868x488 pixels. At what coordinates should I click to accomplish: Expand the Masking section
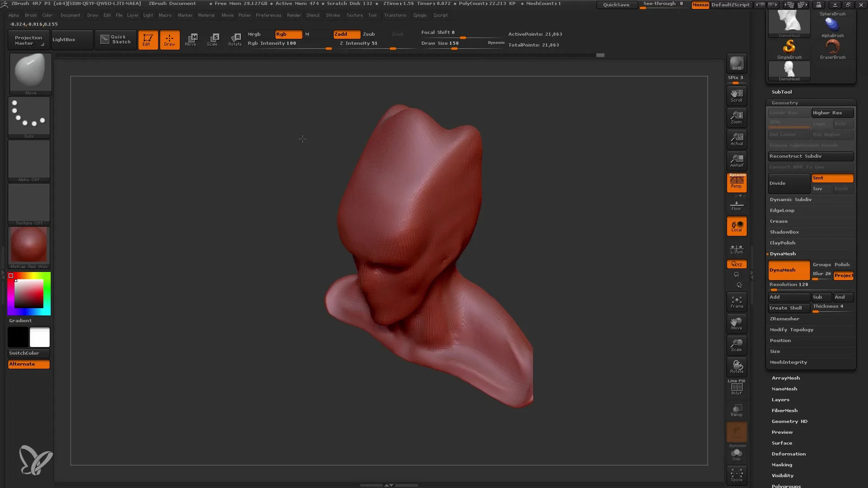[782, 465]
